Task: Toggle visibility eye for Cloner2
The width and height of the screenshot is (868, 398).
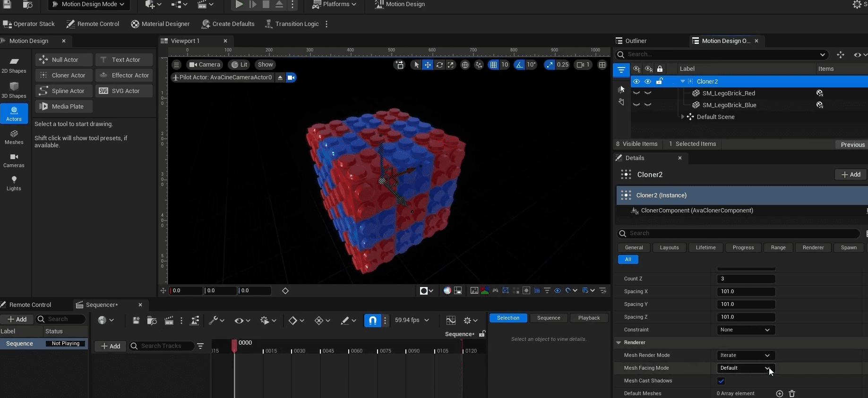Action: click(636, 82)
